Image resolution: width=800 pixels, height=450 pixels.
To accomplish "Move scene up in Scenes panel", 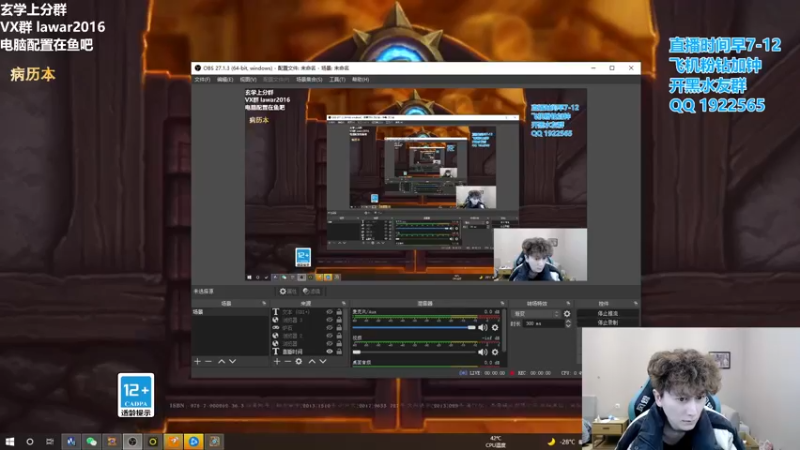I will point(221,361).
